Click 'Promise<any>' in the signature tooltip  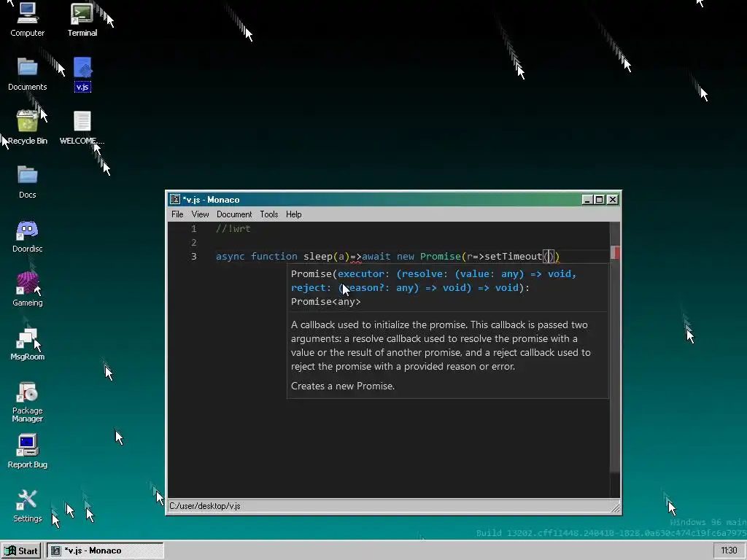coord(326,302)
